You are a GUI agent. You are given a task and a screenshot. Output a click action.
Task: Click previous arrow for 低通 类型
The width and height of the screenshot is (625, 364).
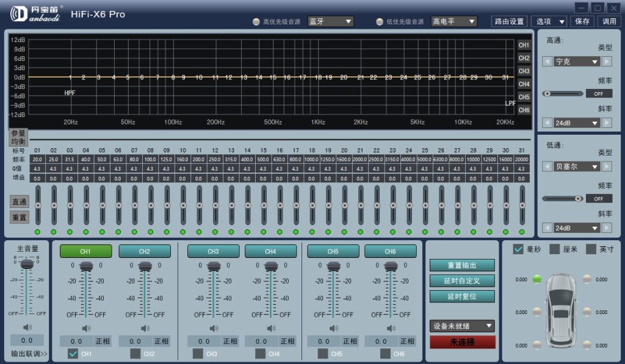coord(547,166)
